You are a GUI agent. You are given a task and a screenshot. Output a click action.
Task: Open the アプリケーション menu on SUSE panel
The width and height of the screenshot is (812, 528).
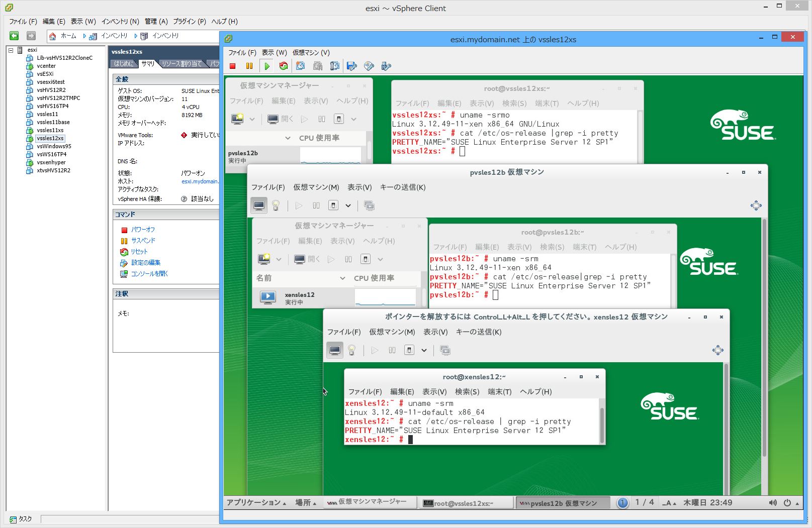click(256, 503)
